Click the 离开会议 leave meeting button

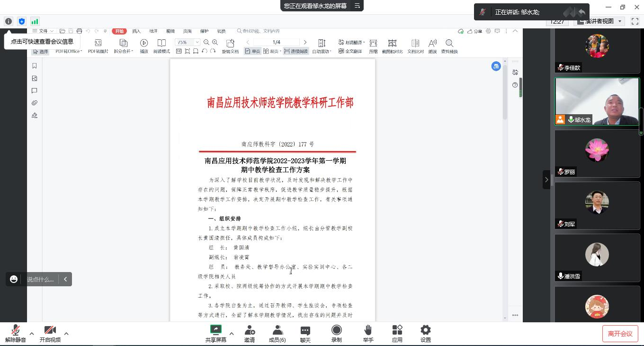point(620,334)
